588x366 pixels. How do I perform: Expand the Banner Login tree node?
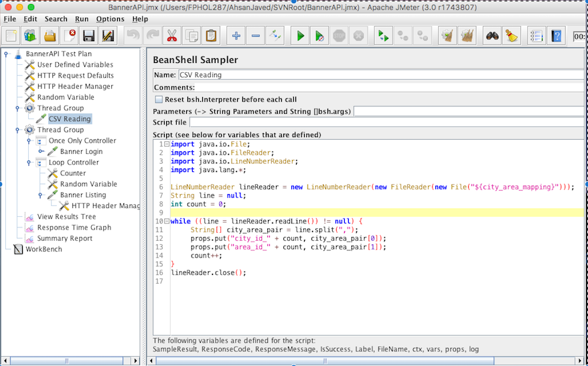click(40, 152)
